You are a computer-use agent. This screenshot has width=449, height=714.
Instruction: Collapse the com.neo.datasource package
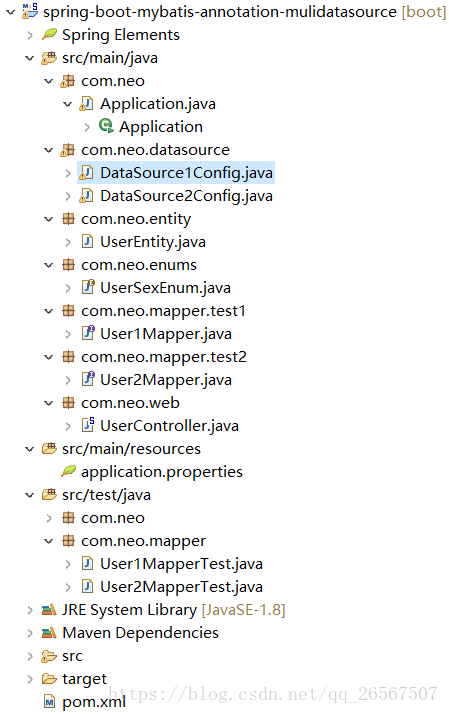[48, 150]
